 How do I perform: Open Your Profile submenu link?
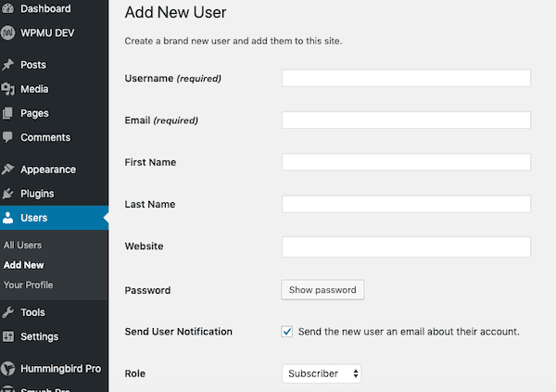coord(28,285)
